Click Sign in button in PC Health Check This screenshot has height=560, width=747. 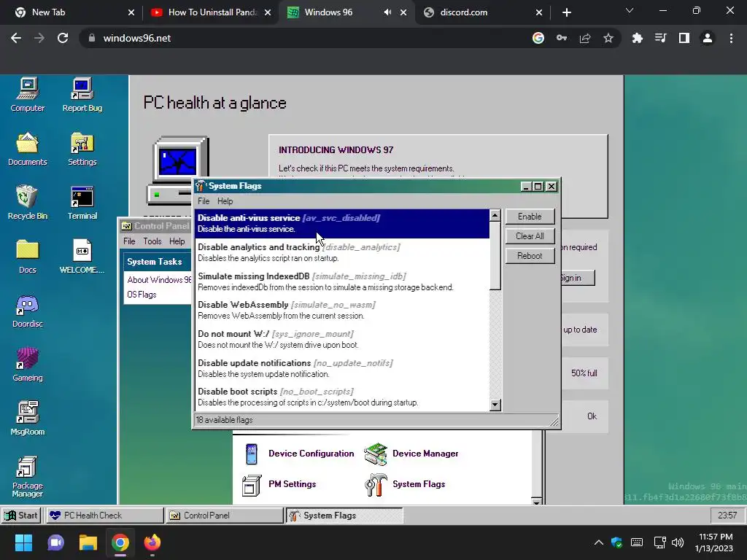pyautogui.click(x=578, y=278)
